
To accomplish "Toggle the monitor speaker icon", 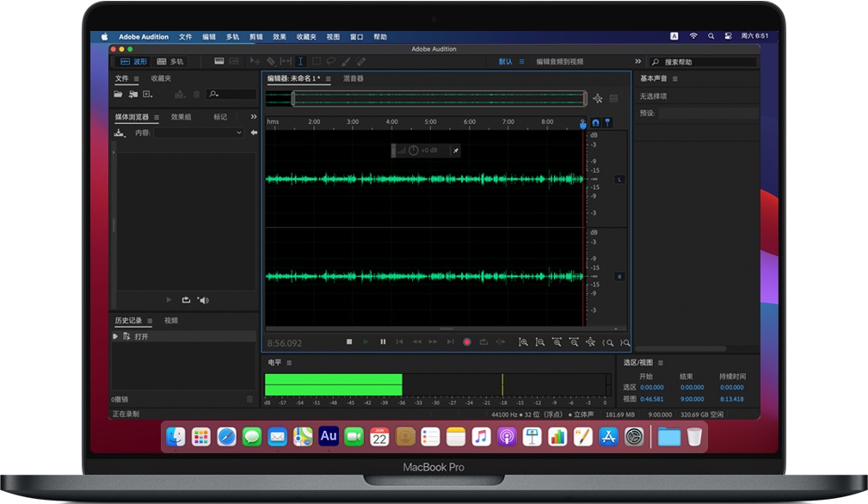I will [x=203, y=299].
